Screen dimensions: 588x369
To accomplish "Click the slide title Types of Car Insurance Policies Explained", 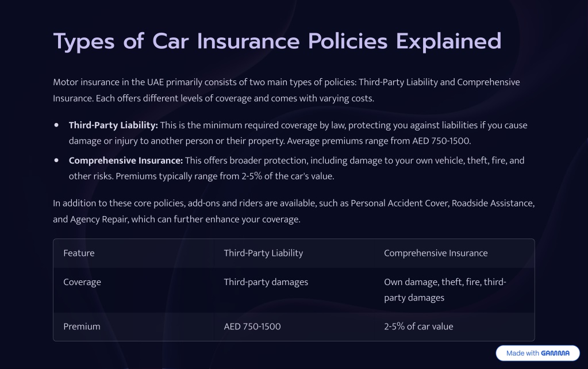I will pyautogui.click(x=277, y=41).
